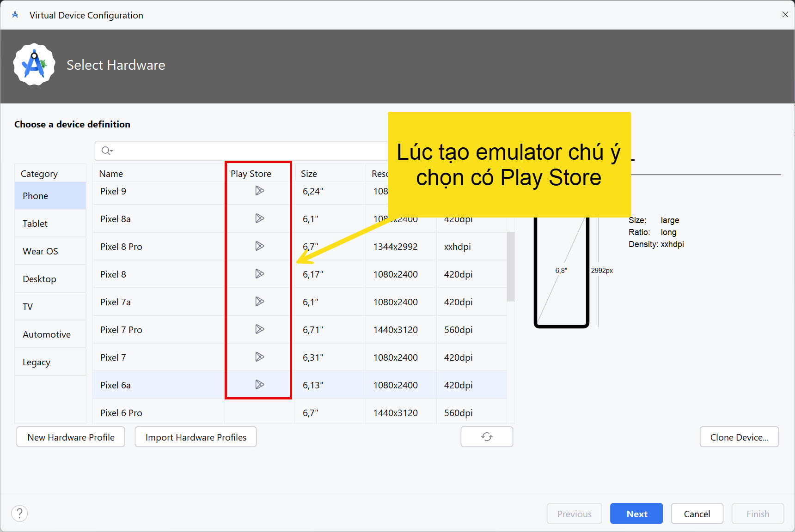The image size is (795, 532).
Task: Close the Virtual Device Configuration window
Action: point(785,15)
